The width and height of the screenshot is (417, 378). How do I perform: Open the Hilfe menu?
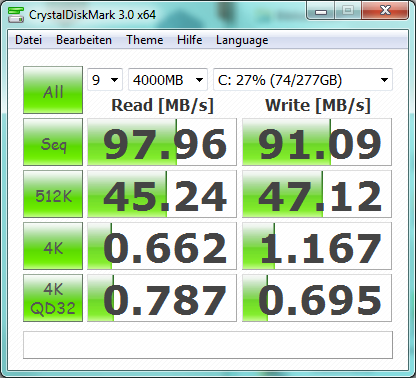189,40
